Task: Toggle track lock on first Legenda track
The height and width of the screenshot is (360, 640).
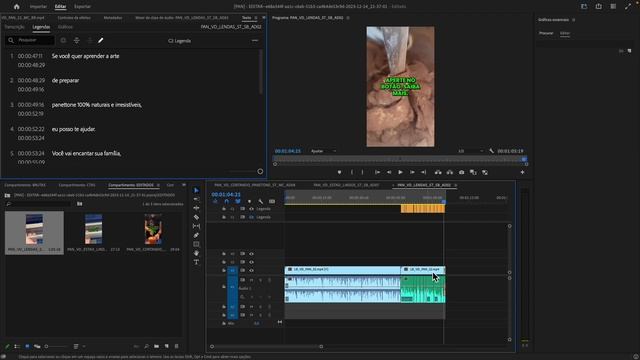Action: point(224,209)
